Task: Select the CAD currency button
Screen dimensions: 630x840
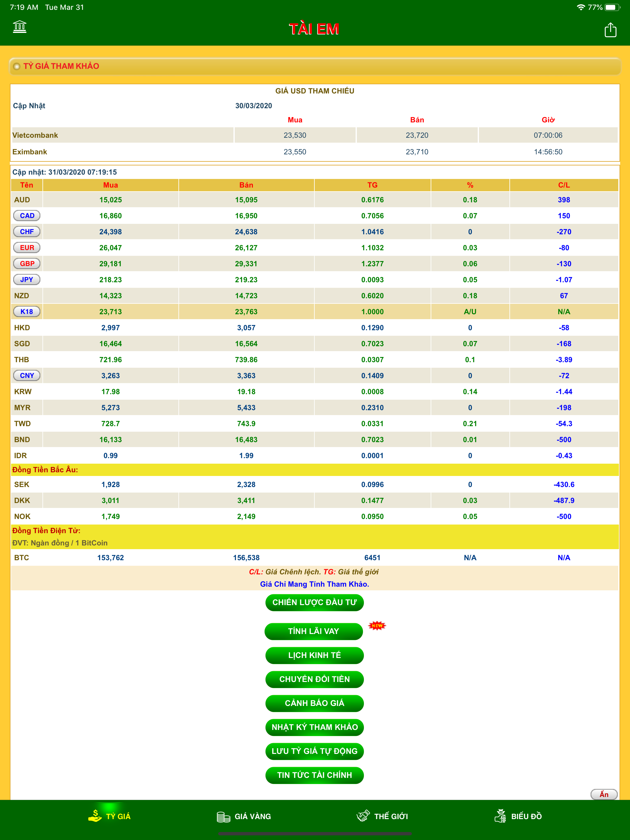Action: tap(27, 216)
